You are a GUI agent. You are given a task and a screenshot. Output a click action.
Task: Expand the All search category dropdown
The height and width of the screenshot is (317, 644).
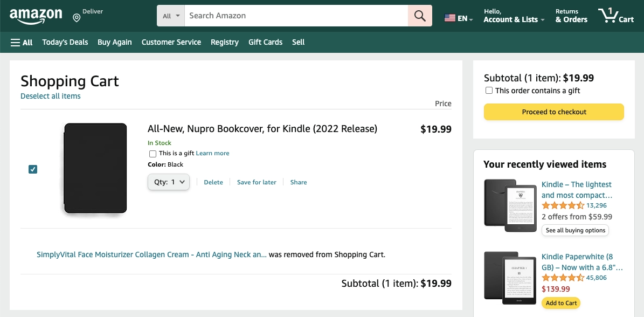(x=170, y=16)
